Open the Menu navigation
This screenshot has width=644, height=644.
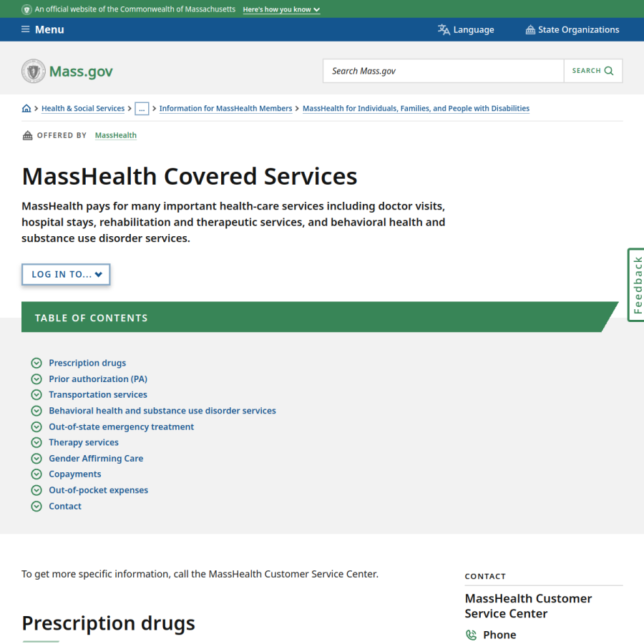[x=43, y=29]
